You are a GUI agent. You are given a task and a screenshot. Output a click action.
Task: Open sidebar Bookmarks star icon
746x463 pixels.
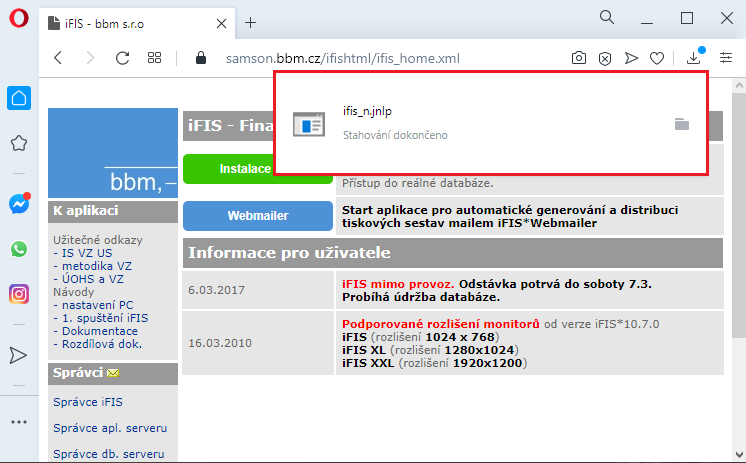click(19, 143)
